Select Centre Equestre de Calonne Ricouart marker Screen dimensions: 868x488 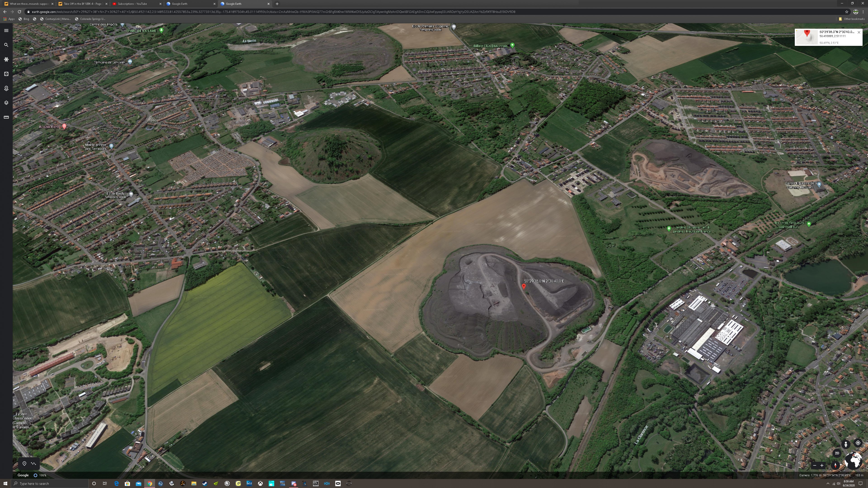point(819,185)
